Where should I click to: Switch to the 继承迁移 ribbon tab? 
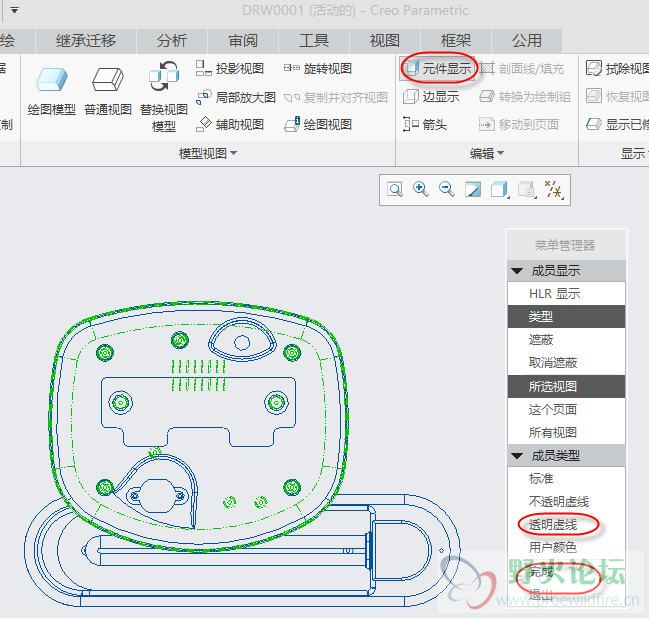(x=86, y=41)
